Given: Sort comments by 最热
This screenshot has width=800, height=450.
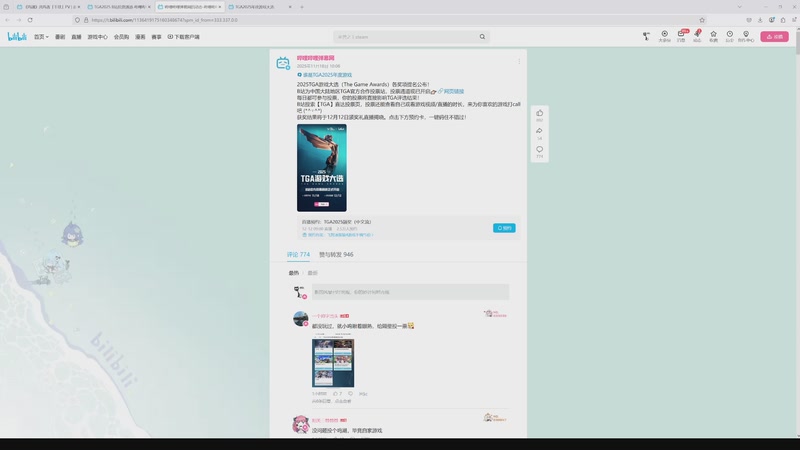Looking at the screenshot, I should pos(294,273).
